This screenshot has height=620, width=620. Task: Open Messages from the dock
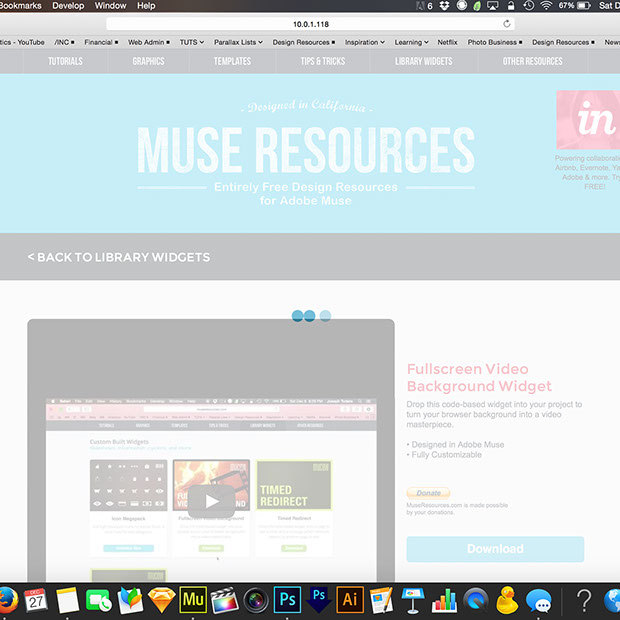tap(539, 600)
